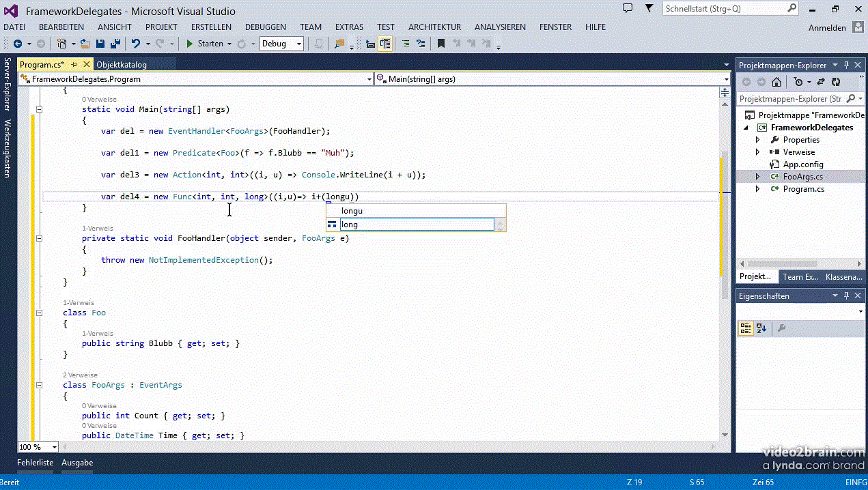Open the Server-Explorer side tab
This screenshot has height=490, width=868.
(x=8, y=84)
